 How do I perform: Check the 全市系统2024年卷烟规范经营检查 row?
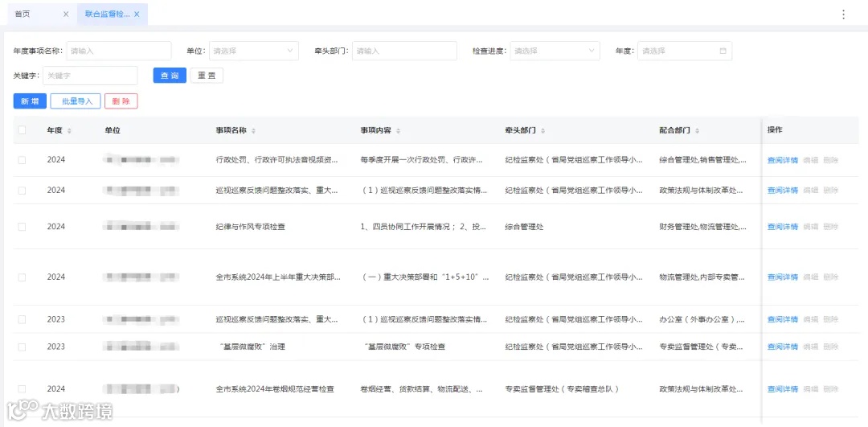[23, 388]
